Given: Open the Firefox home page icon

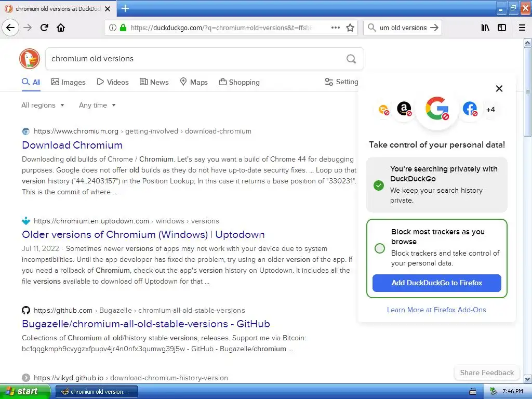Looking at the screenshot, I should [x=61, y=28].
